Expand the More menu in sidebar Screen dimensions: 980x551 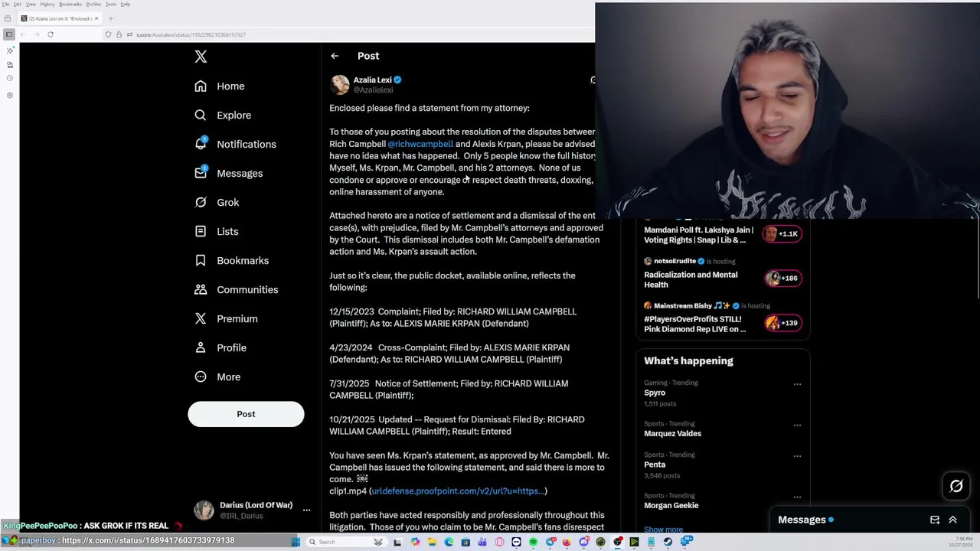coord(217,377)
